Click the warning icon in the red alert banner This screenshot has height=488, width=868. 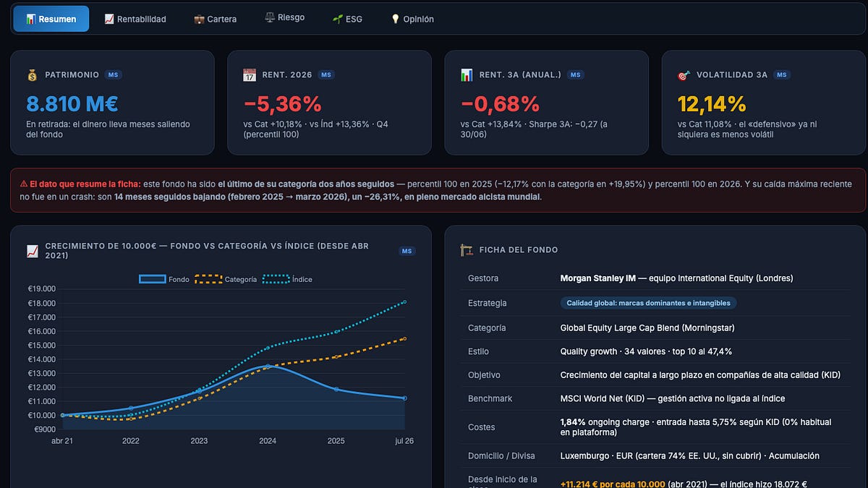coord(24,184)
